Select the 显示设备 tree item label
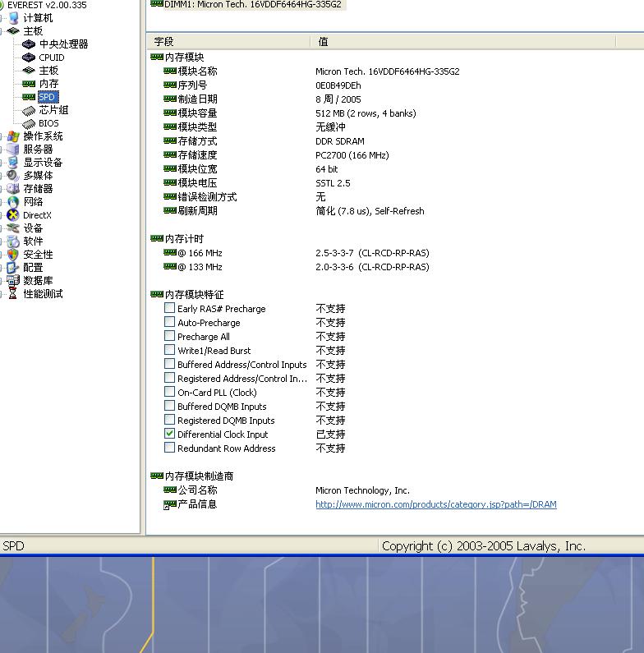Screen dimensions: 644x653 (x=43, y=163)
